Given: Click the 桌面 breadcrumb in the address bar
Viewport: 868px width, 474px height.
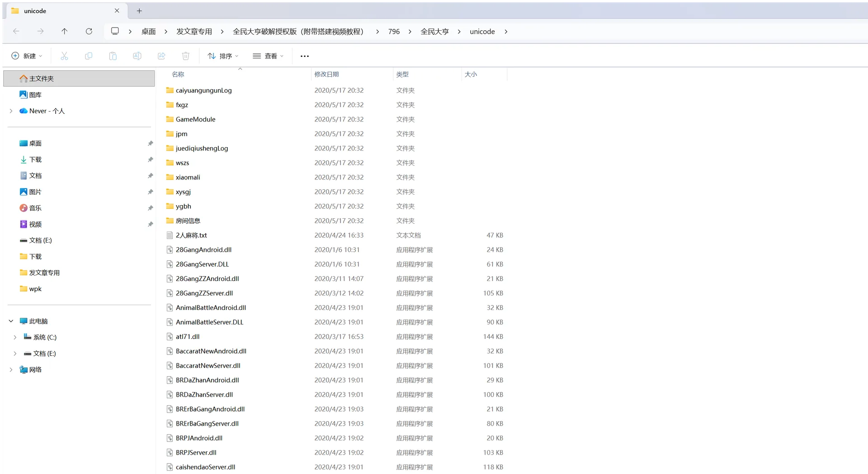Looking at the screenshot, I should [x=148, y=32].
